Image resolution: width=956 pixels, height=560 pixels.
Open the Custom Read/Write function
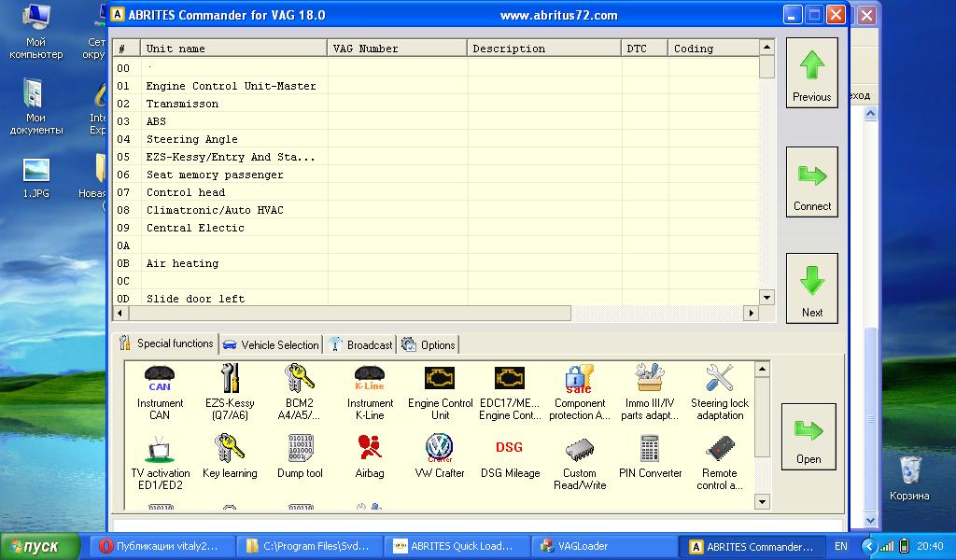pos(580,463)
